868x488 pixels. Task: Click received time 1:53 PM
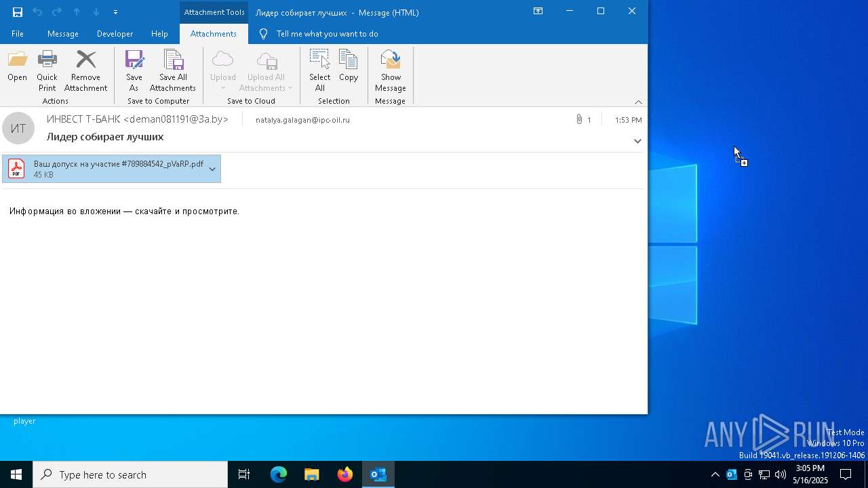point(629,120)
